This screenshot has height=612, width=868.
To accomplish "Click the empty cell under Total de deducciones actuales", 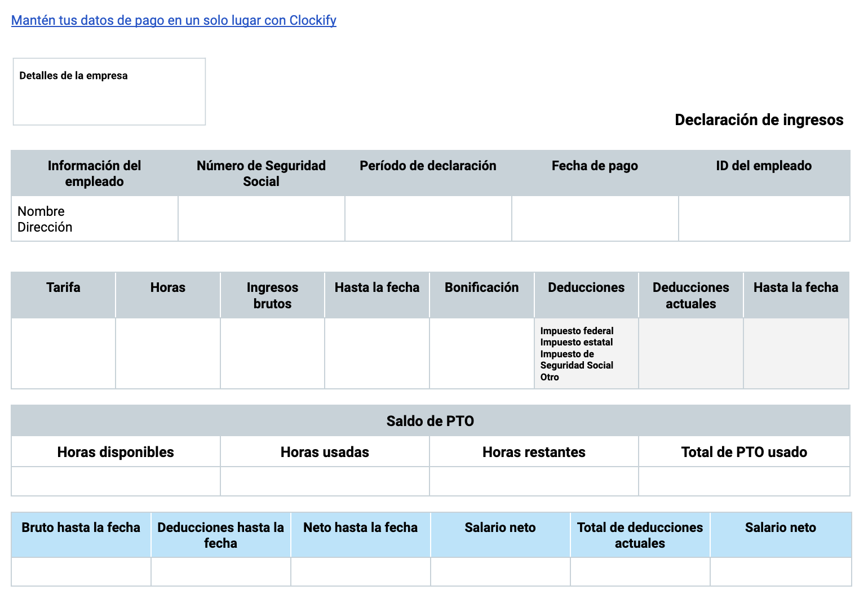I will click(640, 571).
